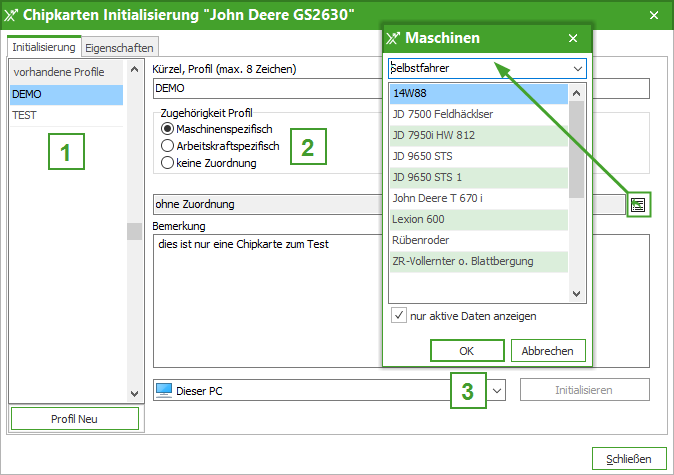Switch to the Eigenschaften tab
Screen dimensions: 674x475
119,47
